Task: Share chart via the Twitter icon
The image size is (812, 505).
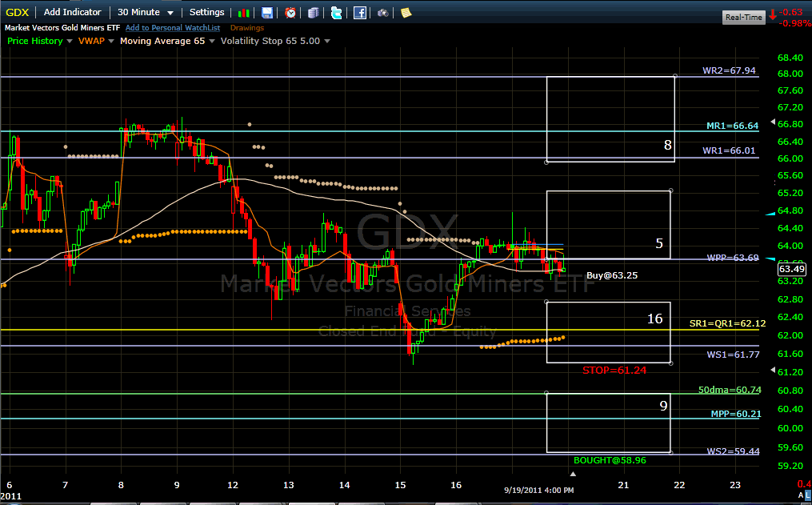Action: tap(337, 13)
